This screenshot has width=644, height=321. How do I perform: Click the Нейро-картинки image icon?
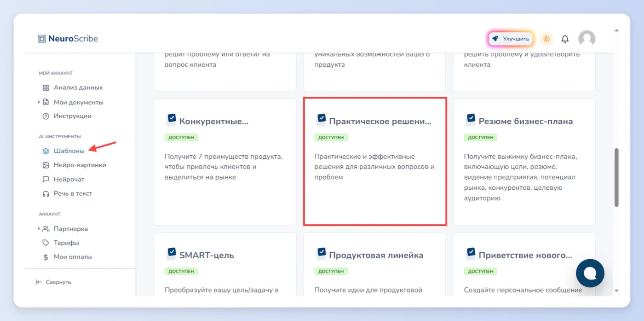tap(46, 165)
